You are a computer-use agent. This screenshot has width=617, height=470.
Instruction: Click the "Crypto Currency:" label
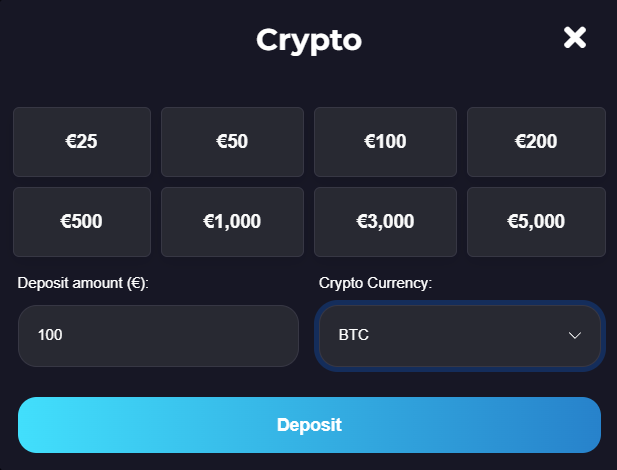tap(375, 283)
